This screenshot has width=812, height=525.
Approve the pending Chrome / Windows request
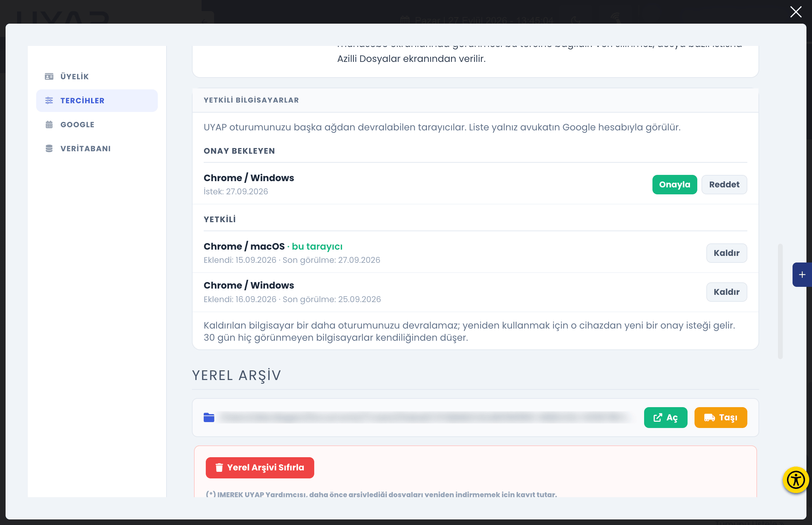(674, 185)
